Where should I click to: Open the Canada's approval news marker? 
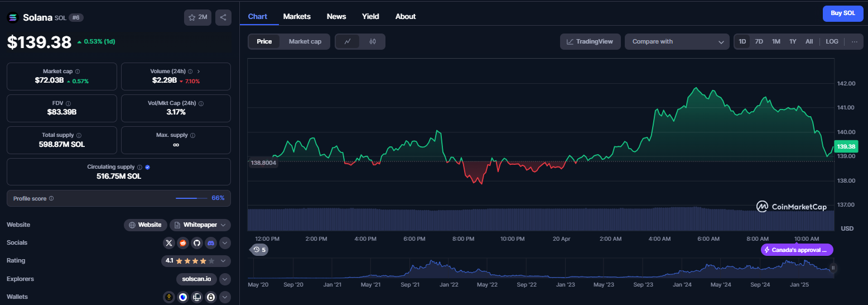(797, 250)
